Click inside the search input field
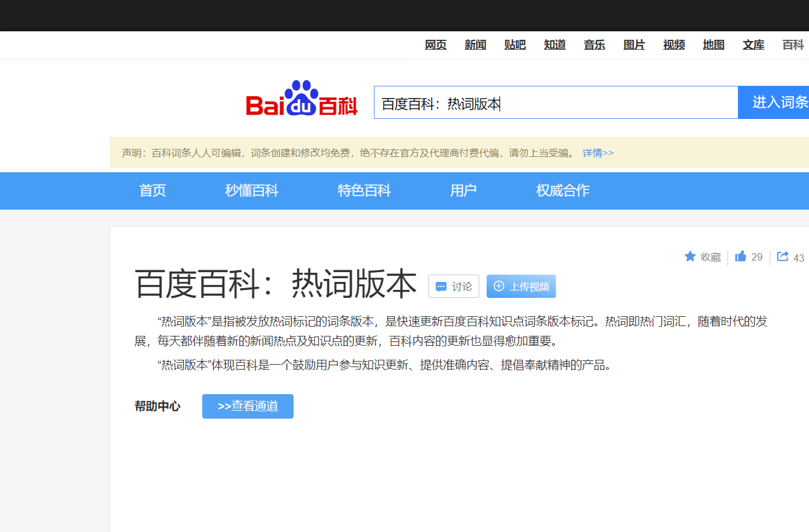Viewport: 809px width, 532px height. [552, 102]
